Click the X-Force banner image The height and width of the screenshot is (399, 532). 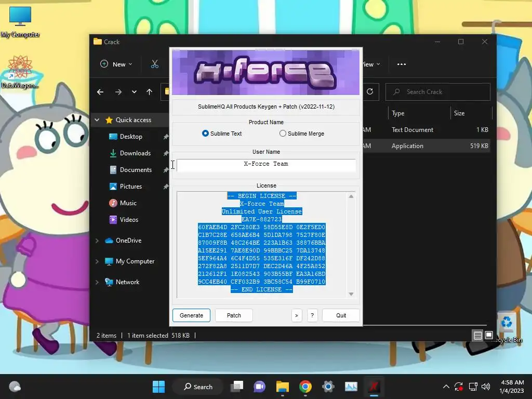265,72
